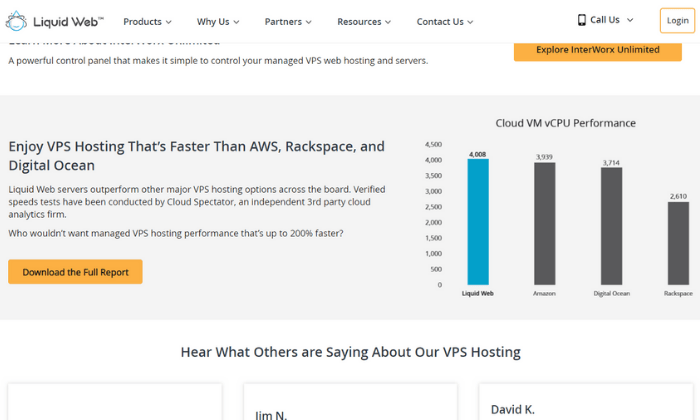Open the Partners menu
The width and height of the screenshot is (700, 420).
[x=288, y=21]
